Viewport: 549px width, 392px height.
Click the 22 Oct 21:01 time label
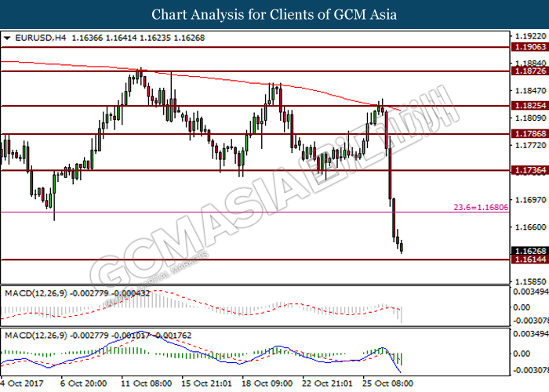point(327,383)
